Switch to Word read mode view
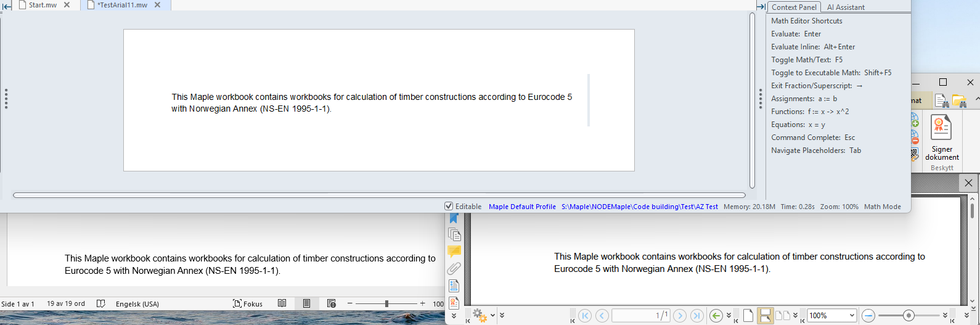Viewport: 980px width, 325px height. tap(282, 303)
